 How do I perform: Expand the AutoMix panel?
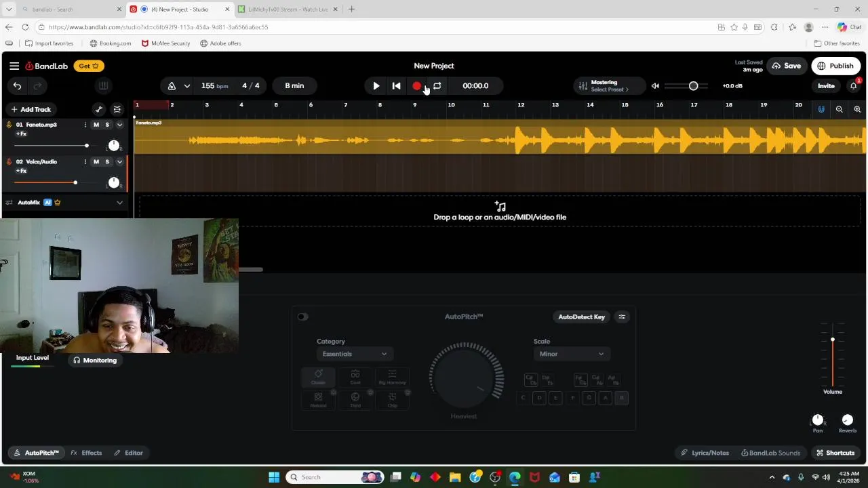[119, 203]
